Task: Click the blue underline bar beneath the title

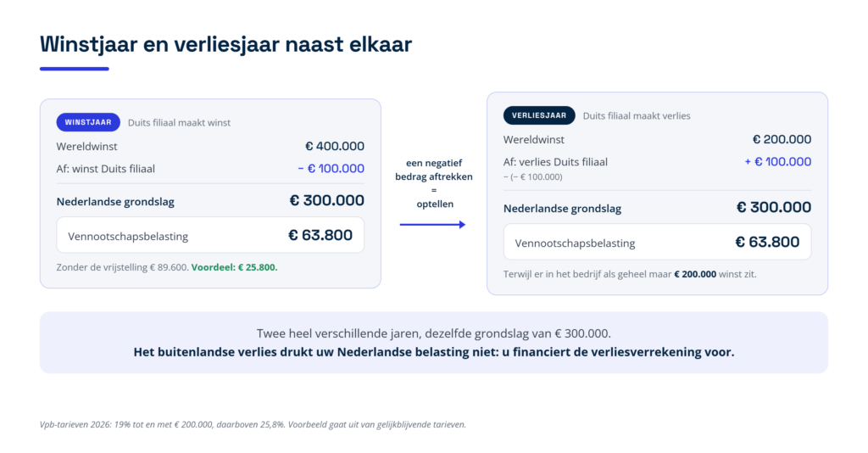Action: [x=75, y=69]
